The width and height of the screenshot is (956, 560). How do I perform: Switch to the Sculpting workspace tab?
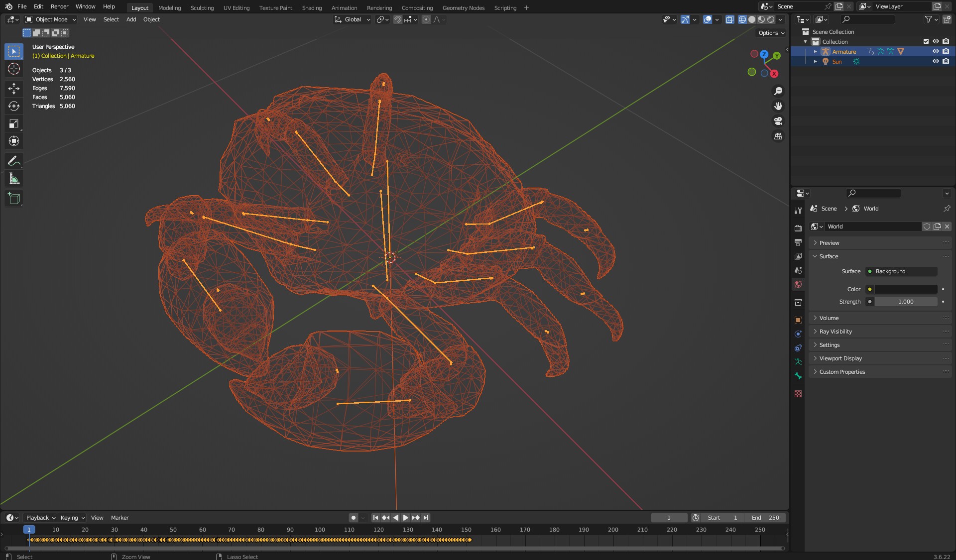click(202, 7)
